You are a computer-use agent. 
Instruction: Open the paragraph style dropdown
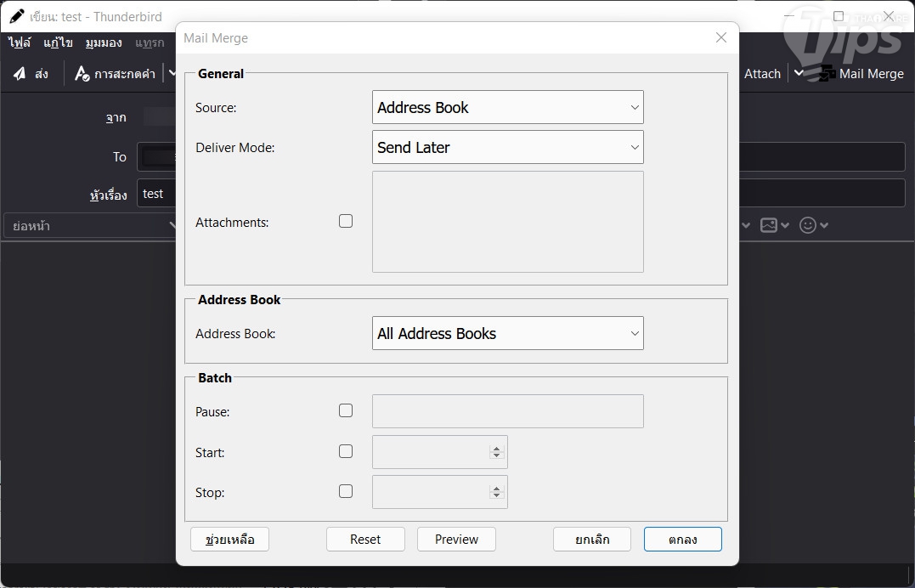90,225
